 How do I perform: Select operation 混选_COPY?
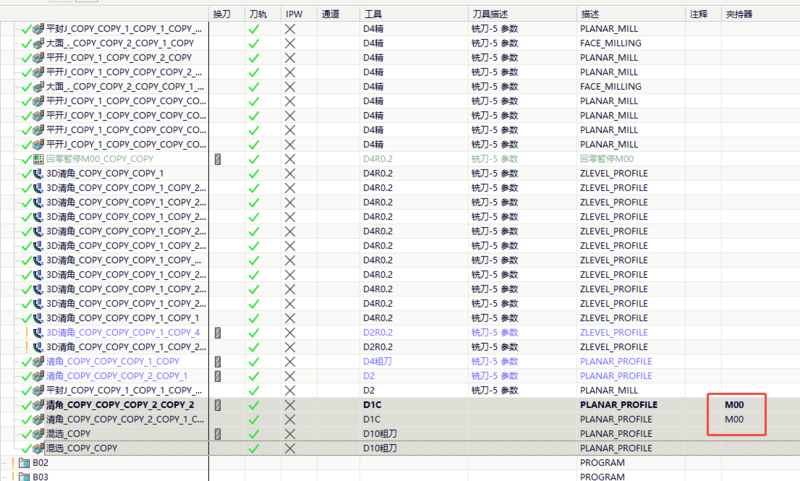[x=68, y=434]
